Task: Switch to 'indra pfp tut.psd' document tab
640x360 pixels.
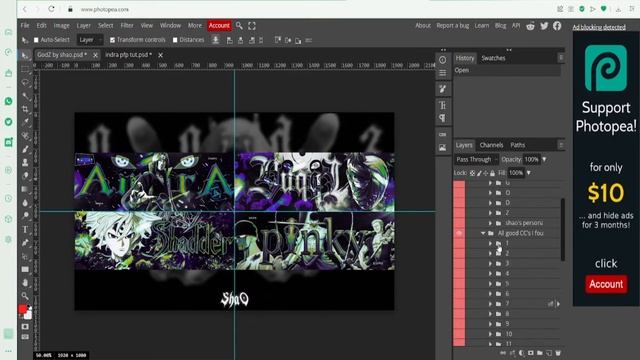Action: pos(129,55)
